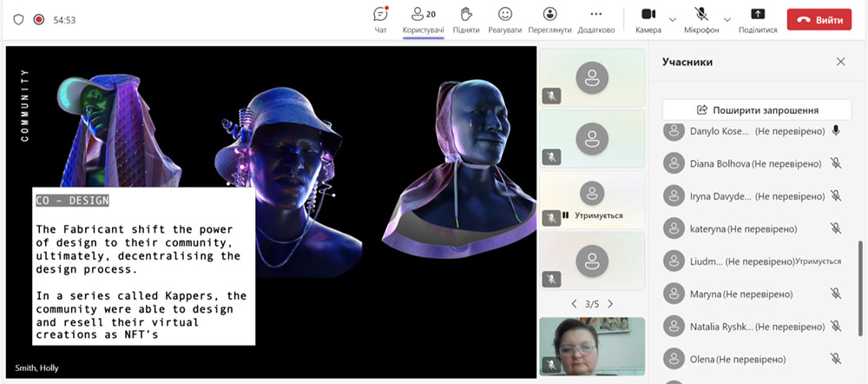This screenshot has height=384, width=868.
Task: Click Поділитися to share screen
Action: pos(758,20)
